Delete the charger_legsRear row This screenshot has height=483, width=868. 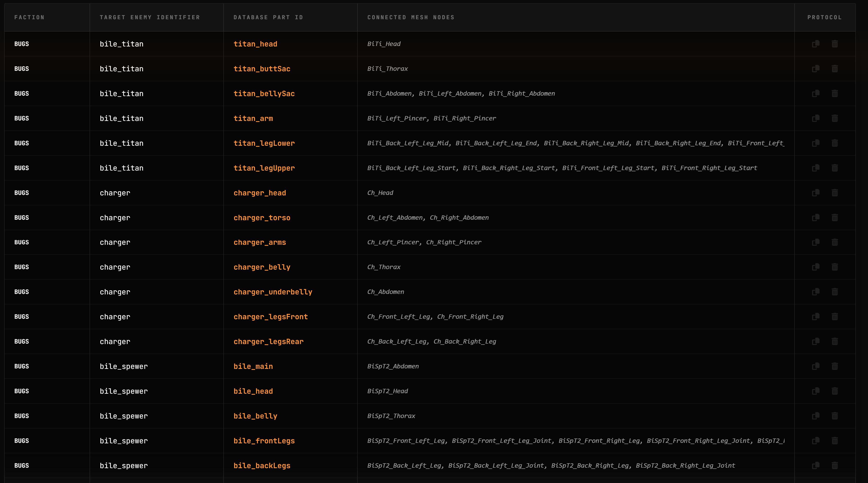[x=835, y=341]
